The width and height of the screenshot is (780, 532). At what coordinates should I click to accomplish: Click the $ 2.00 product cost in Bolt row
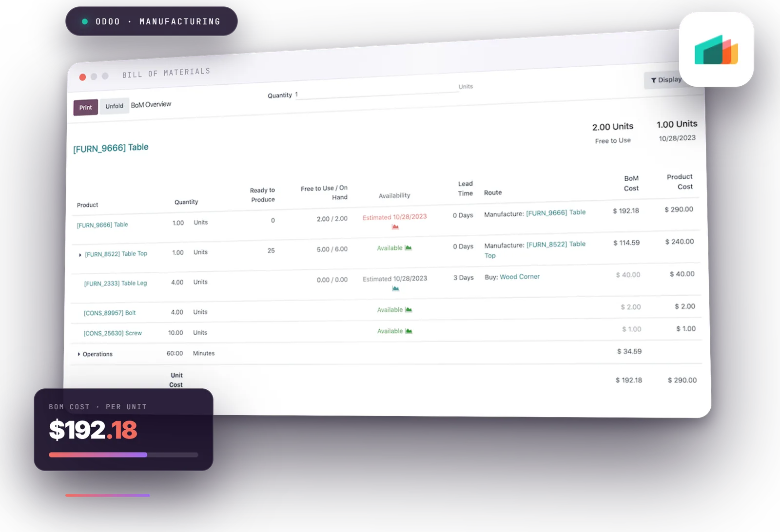coord(685,306)
